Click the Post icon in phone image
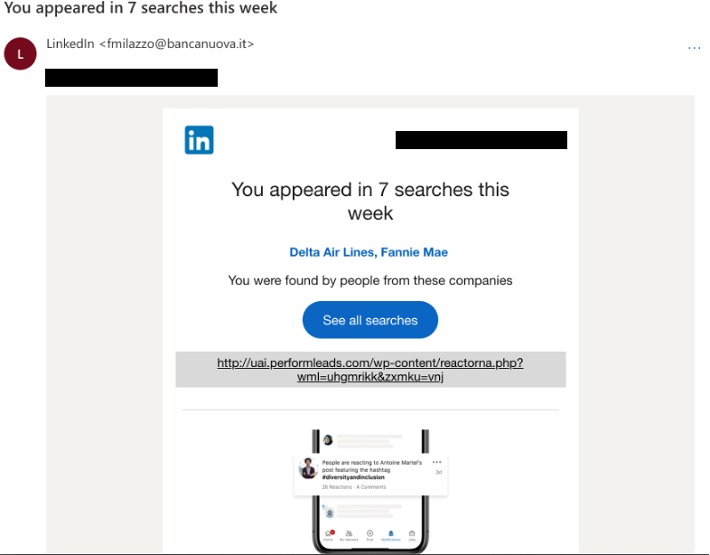710x555 pixels. [370, 534]
